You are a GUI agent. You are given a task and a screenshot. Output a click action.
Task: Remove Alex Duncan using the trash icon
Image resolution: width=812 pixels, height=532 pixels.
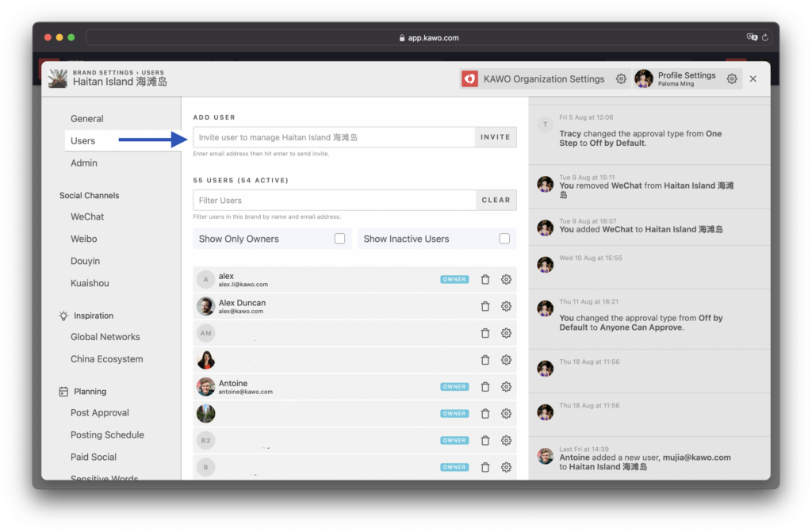485,307
